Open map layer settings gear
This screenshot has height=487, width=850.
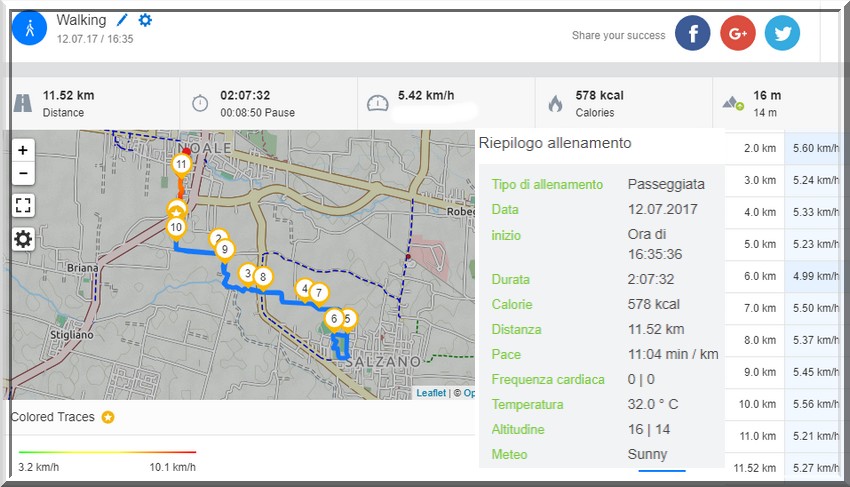tap(23, 238)
